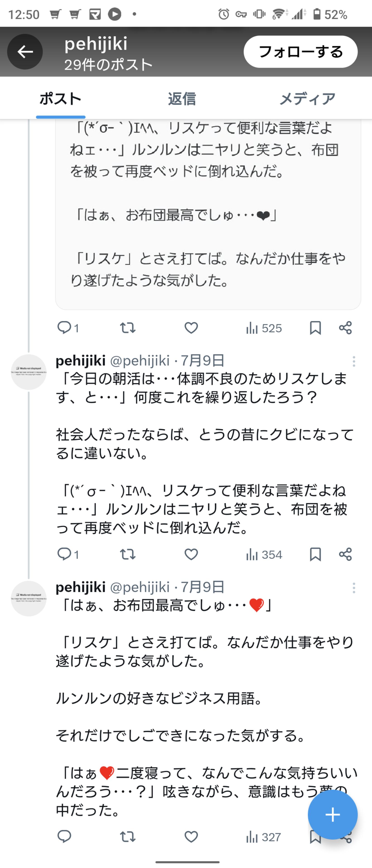The image size is (372, 868).
Task: Select the ポスト posts tab
Action: pyautogui.click(x=61, y=99)
